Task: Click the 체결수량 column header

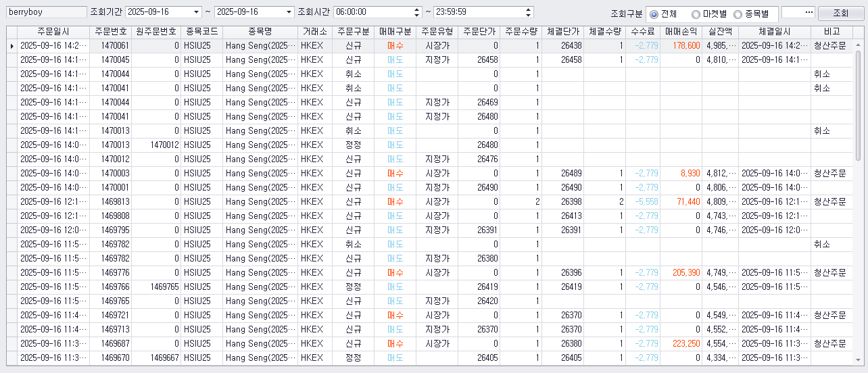Action: 605,32
